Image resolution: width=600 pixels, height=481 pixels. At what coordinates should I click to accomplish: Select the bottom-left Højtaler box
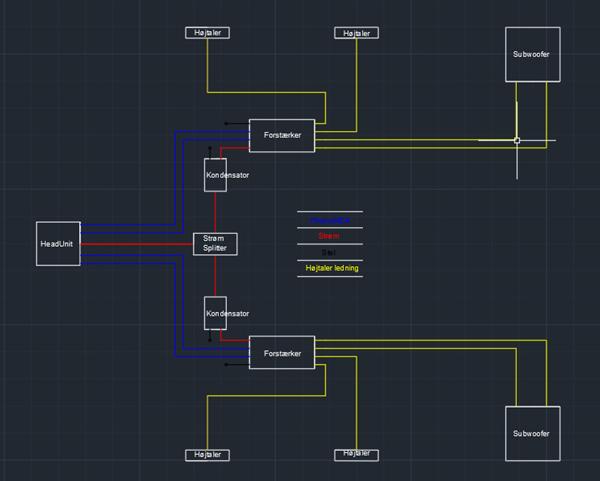coord(207,455)
